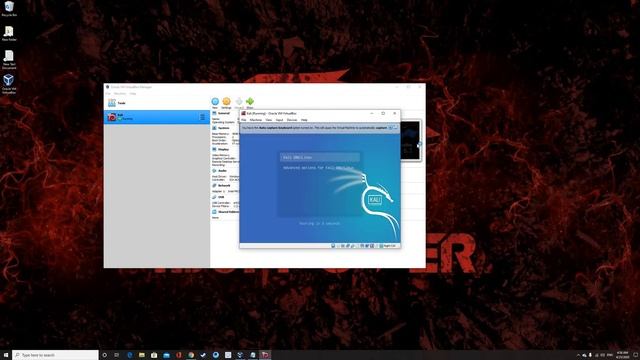Open the Kali machine item menu (list icon)
This screenshot has width=640, height=360.
202,117
